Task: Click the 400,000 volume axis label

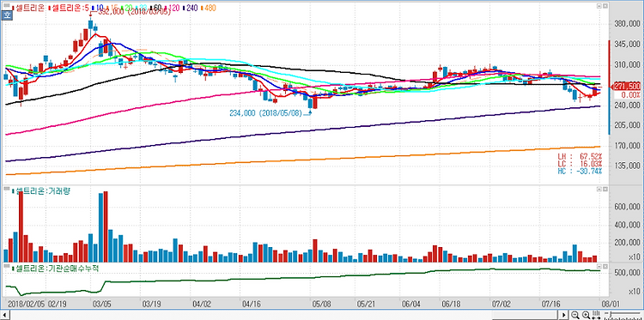Action: [627, 226]
